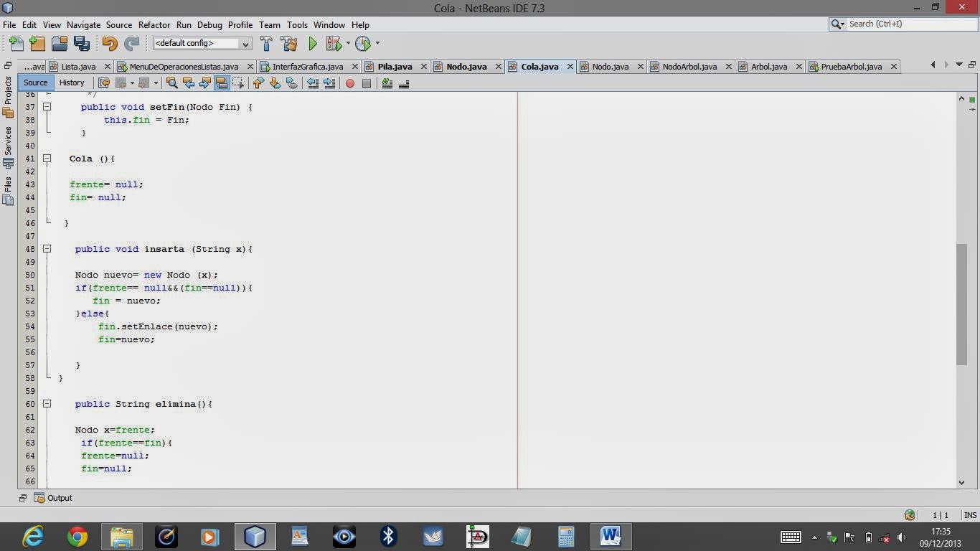Click the Debug Project icon
Screen dimensions: 980x551
click(x=334, y=44)
